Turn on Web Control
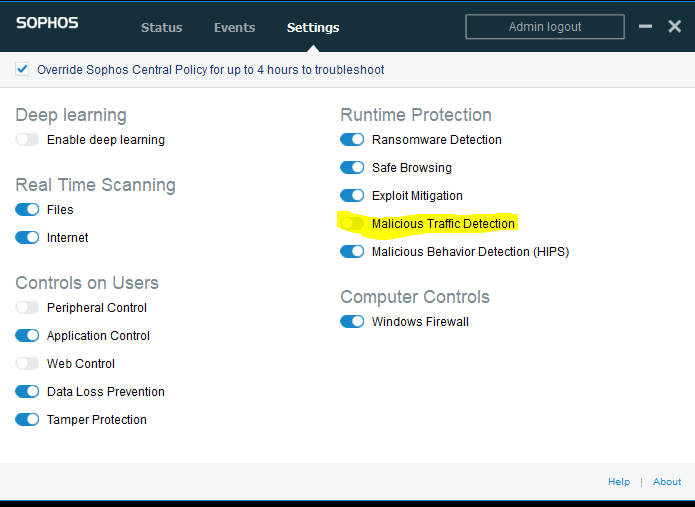695x507 pixels. coord(27,363)
